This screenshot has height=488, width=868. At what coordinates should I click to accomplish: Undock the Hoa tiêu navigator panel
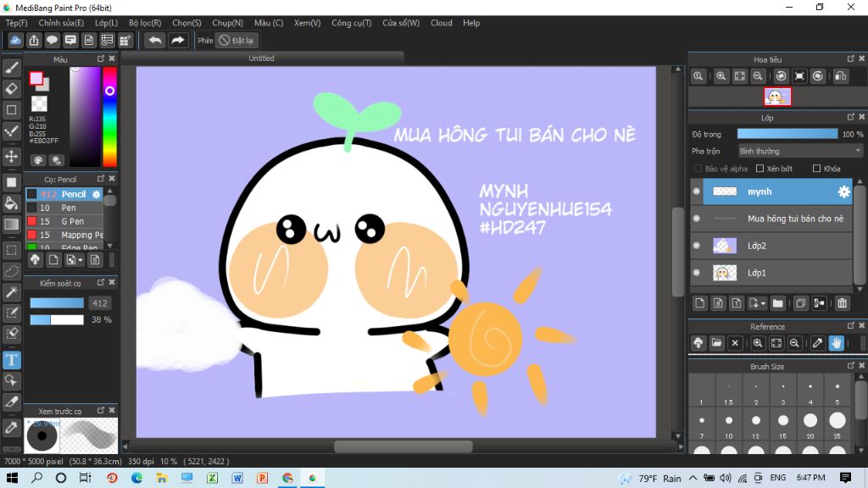pos(851,58)
